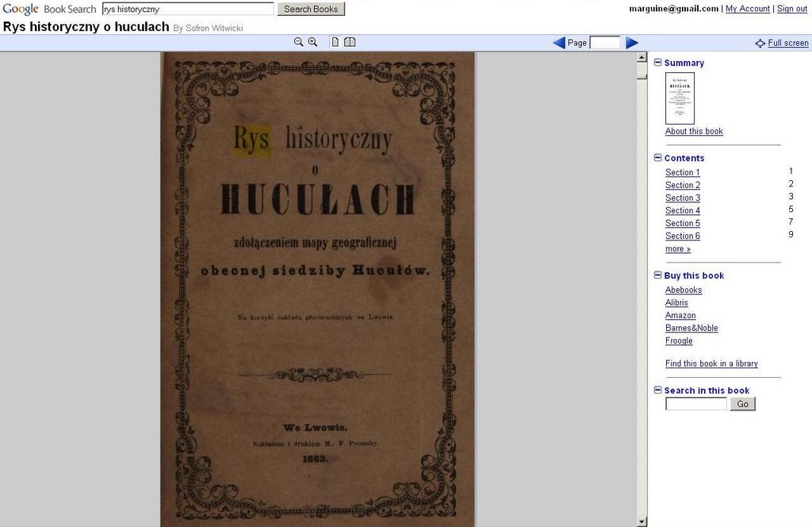
Task: Go to previous page blue arrow
Action: (x=559, y=43)
